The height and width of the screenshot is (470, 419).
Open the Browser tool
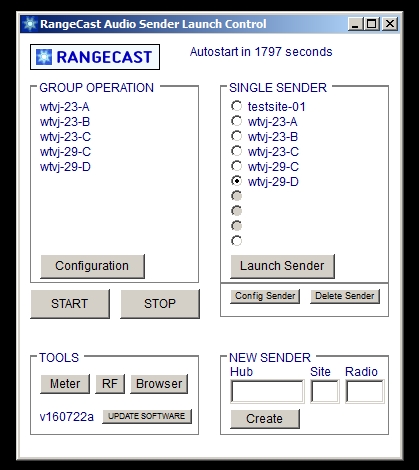point(159,384)
